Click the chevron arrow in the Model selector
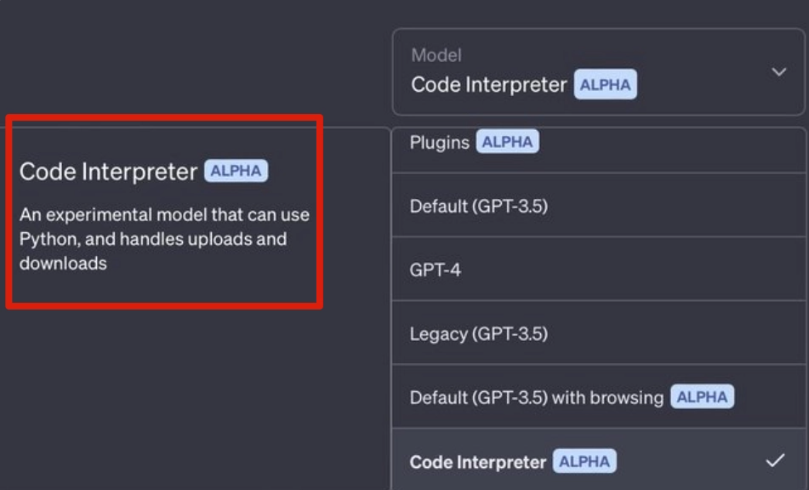Screen dimensions: 809x490 click(x=779, y=72)
